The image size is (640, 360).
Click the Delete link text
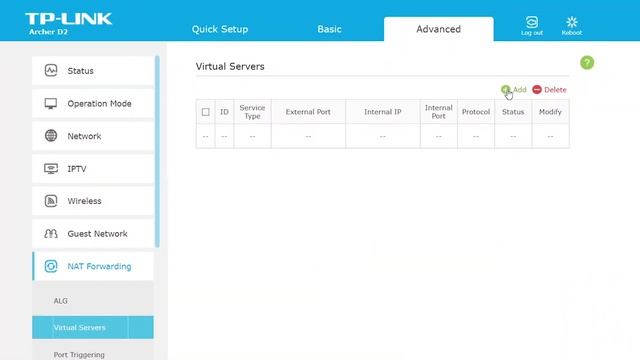pyautogui.click(x=555, y=89)
